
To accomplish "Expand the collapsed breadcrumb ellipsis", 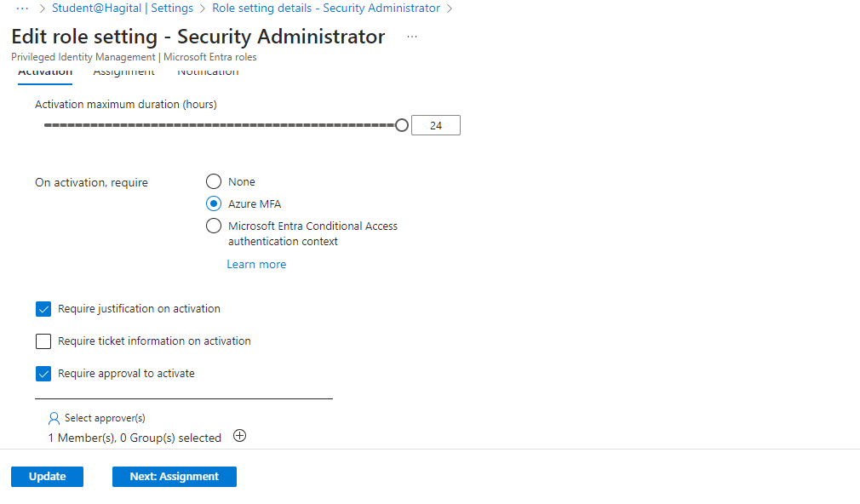I will pyautogui.click(x=23, y=8).
